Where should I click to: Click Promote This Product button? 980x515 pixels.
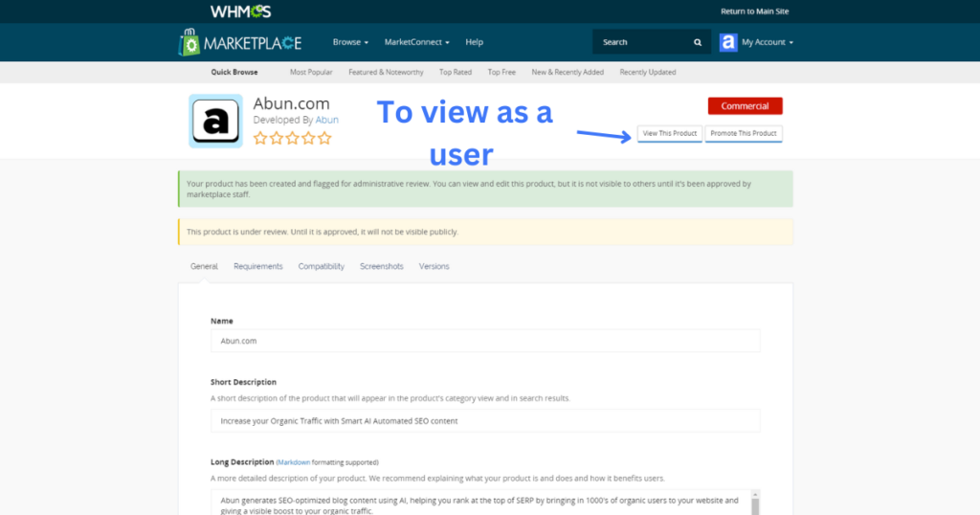743,134
